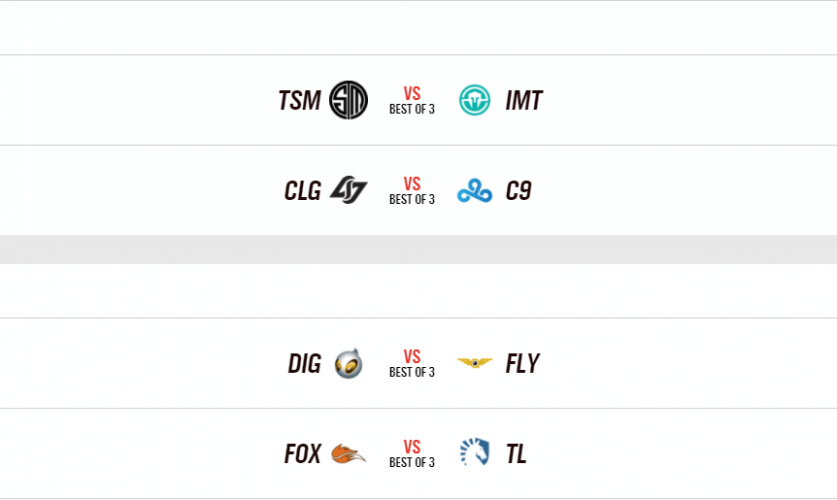Select the C9 team name
837x500 pixels.
pyautogui.click(x=518, y=191)
